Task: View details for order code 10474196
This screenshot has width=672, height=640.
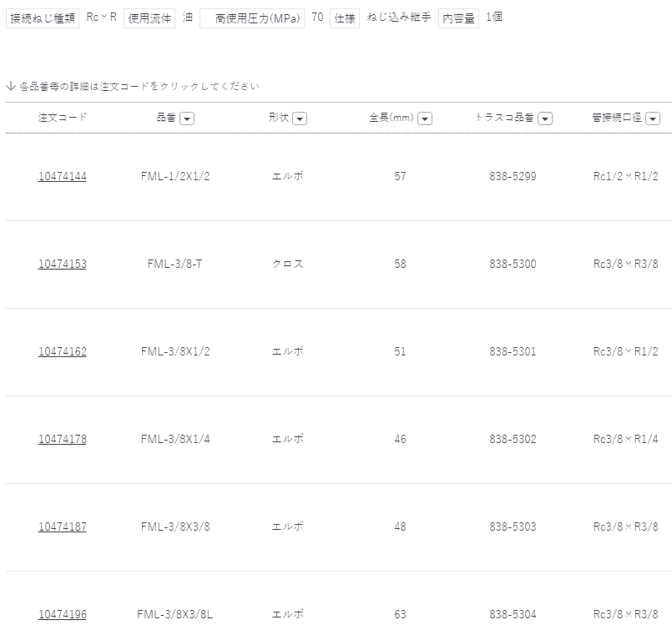Action: tap(62, 614)
